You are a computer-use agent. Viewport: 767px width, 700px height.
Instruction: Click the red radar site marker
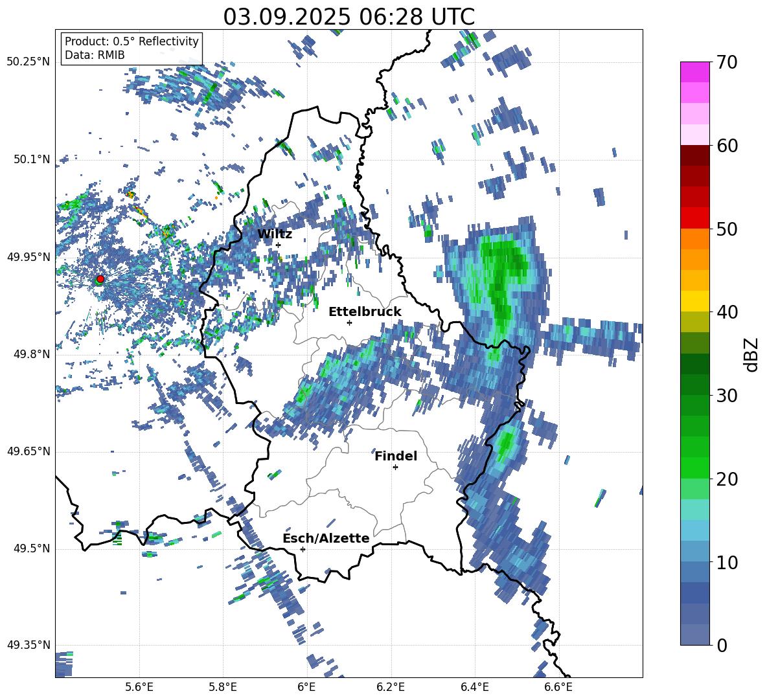pyautogui.click(x=100, y=279)
